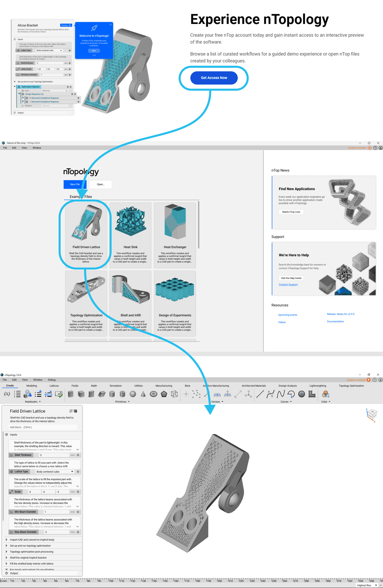This screenshot has height=588, width=383.
Task: Click the Add block search field
Action: (43, 427)
